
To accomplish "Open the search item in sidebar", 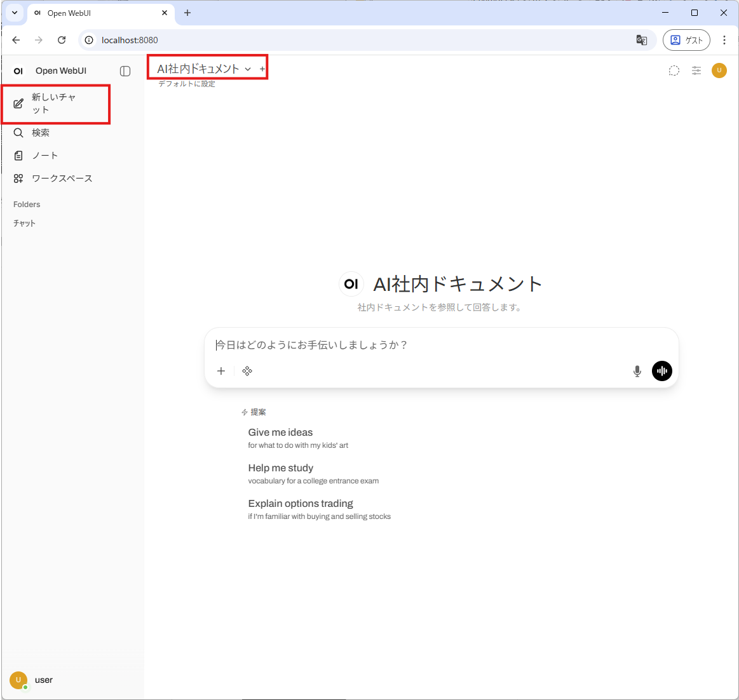I will click(x=41, y=133).
